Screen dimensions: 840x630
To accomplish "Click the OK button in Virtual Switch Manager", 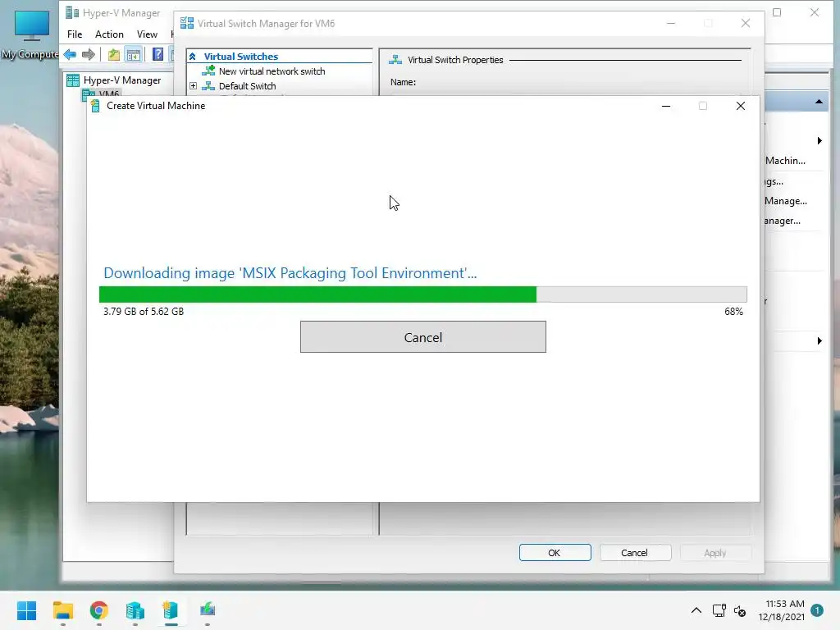I will click(555, 552).
